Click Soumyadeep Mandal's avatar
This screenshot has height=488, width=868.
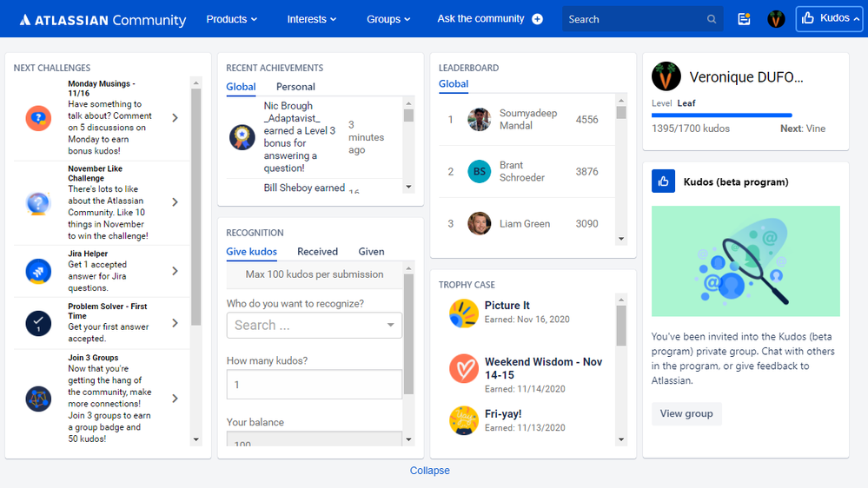pos(479,120)
